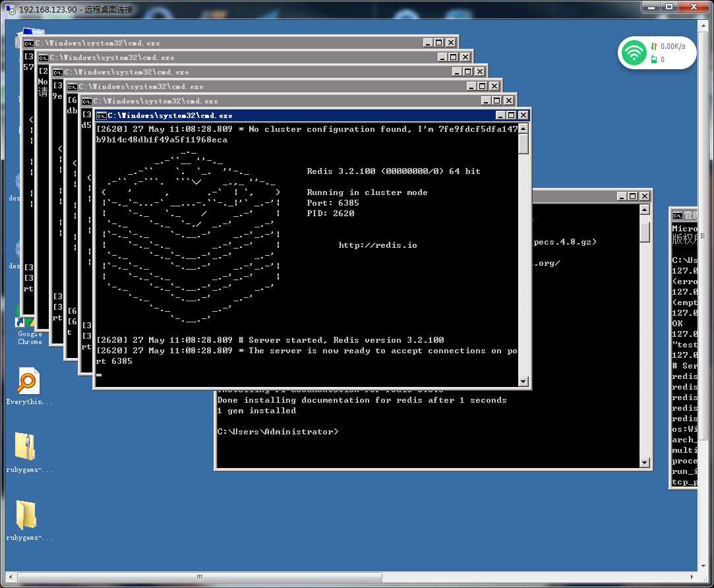Click scrollbar thumb in the gem install console
The width and height of the screenshot is (714, 588).
click(x=644, y=232)
